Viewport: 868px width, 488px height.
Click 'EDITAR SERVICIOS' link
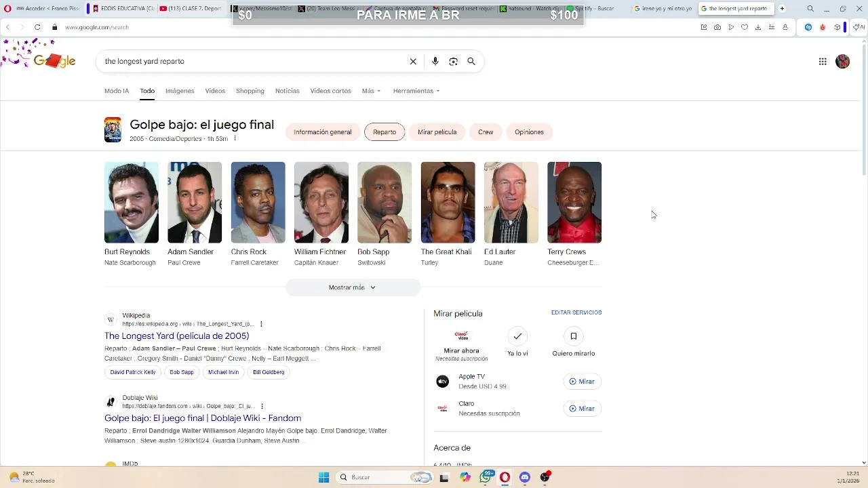click(576, 312)
